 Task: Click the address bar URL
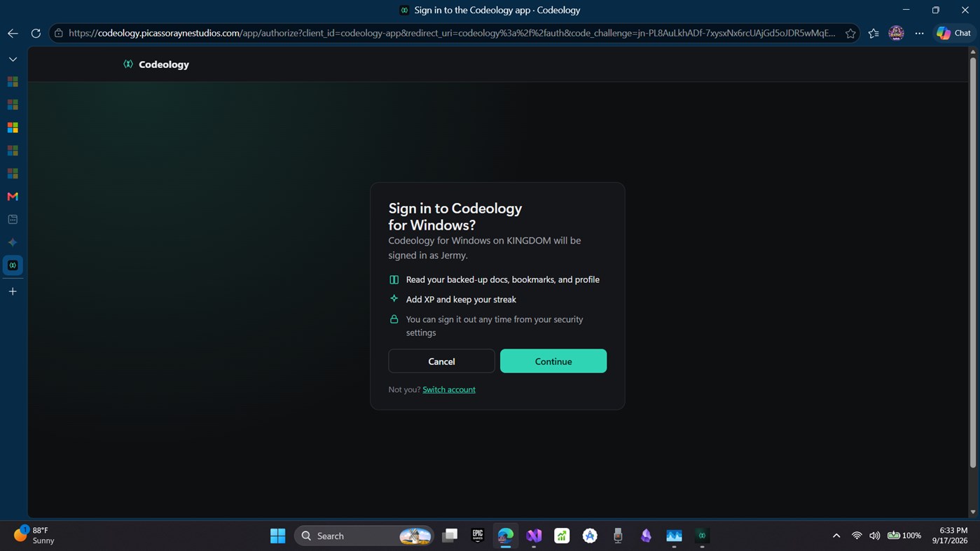(452, 33)
